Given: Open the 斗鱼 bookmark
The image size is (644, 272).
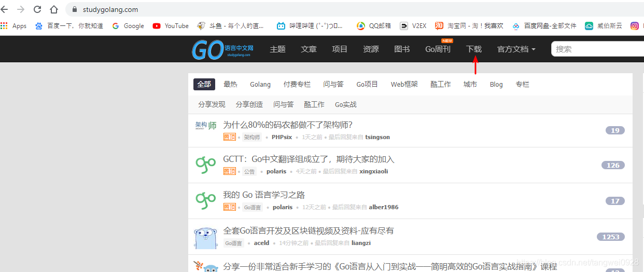Looking at the screenshot, I should (231, 25).
